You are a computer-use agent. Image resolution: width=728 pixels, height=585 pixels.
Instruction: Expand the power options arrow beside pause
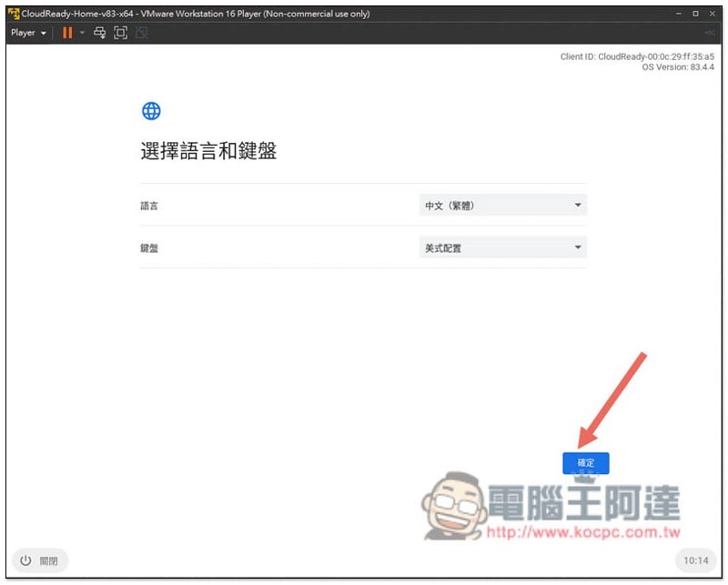(82, 33)
